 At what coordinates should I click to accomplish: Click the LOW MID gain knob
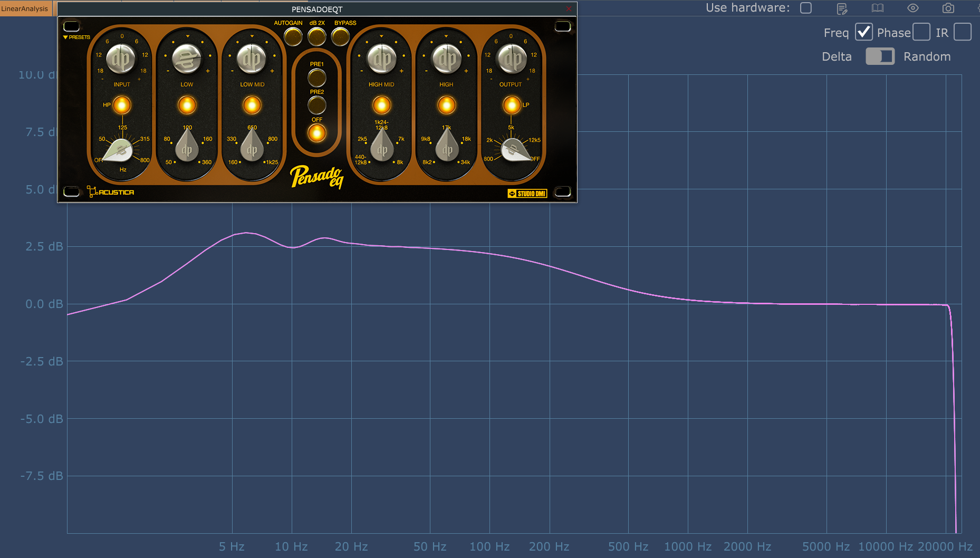pos(252,59)
